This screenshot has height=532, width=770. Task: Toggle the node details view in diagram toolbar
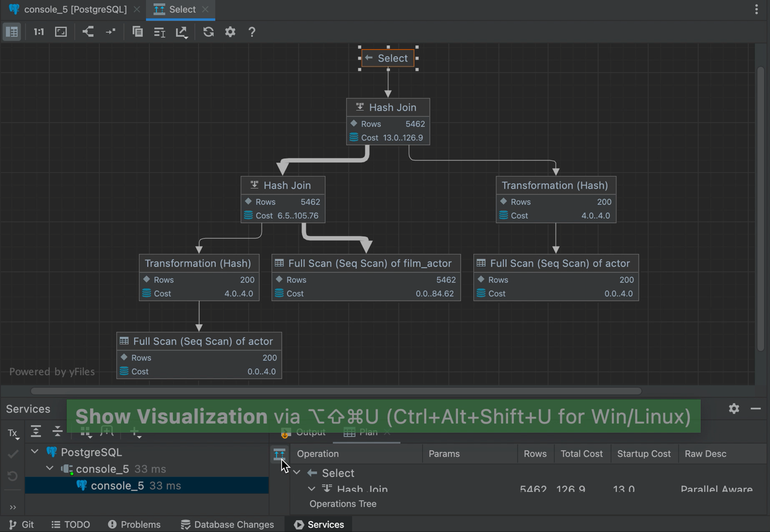tap(12, 32)
